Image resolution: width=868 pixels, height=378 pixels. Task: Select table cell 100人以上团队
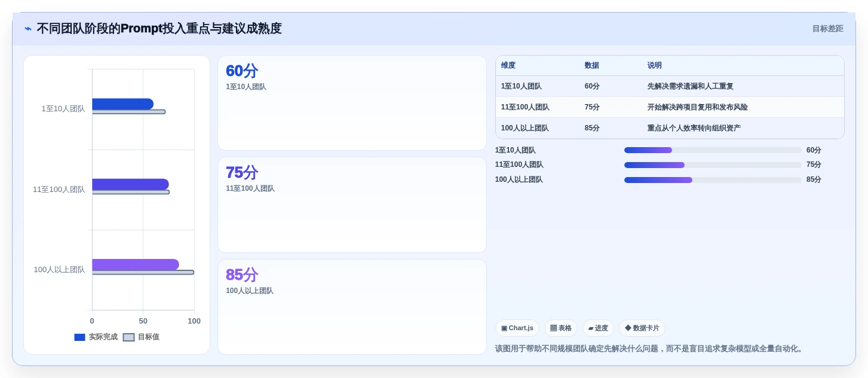click(525, 128)
